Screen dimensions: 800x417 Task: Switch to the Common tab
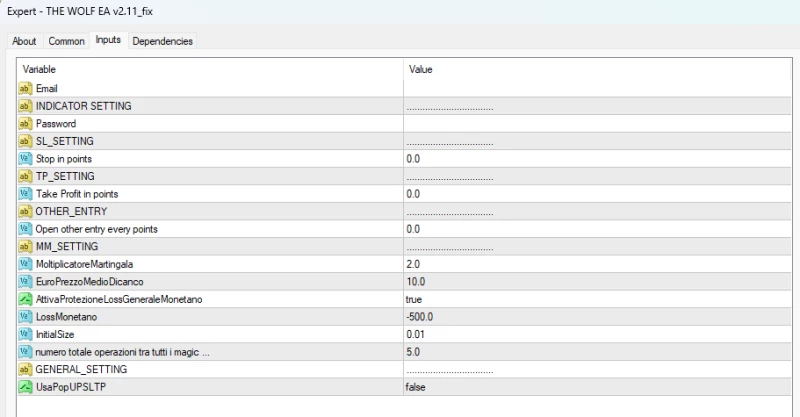point(67,41)
